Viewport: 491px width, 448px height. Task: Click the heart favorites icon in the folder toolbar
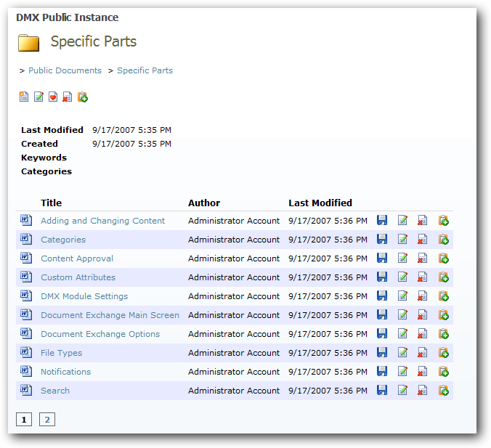pyautogui.click(x=53, y=97)
